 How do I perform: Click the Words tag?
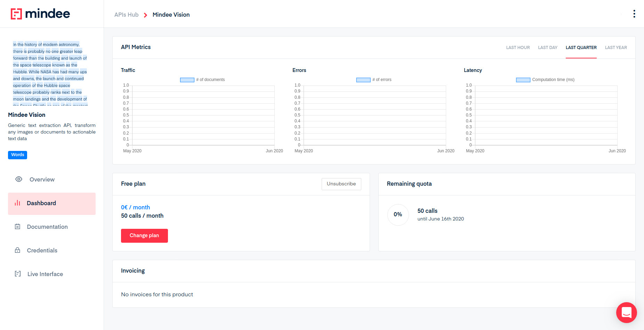(17, 155)
